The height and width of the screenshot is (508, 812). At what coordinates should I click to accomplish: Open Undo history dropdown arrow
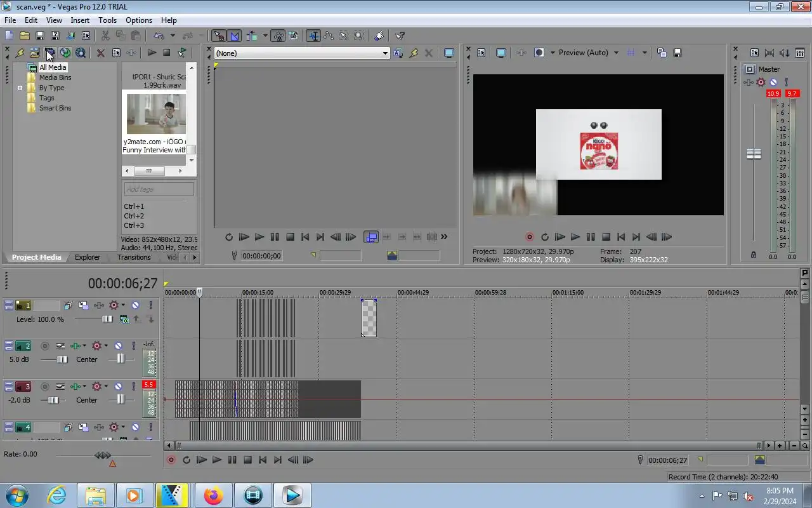172,36
